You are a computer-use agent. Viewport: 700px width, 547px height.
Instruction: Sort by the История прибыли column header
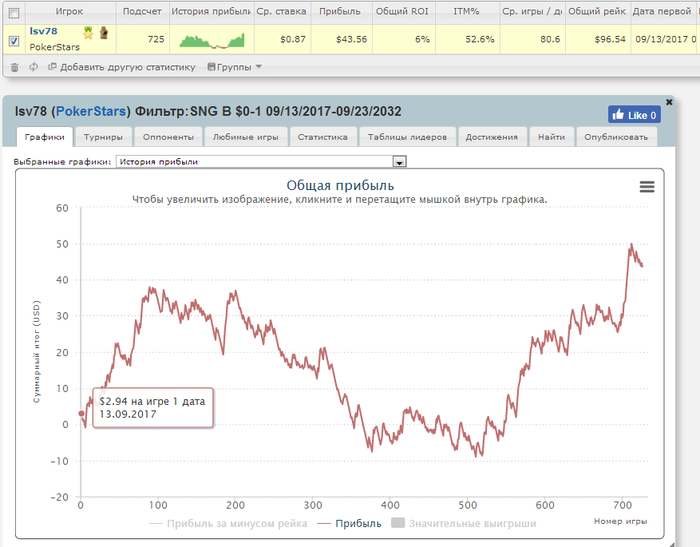click(x=211, y=12)
